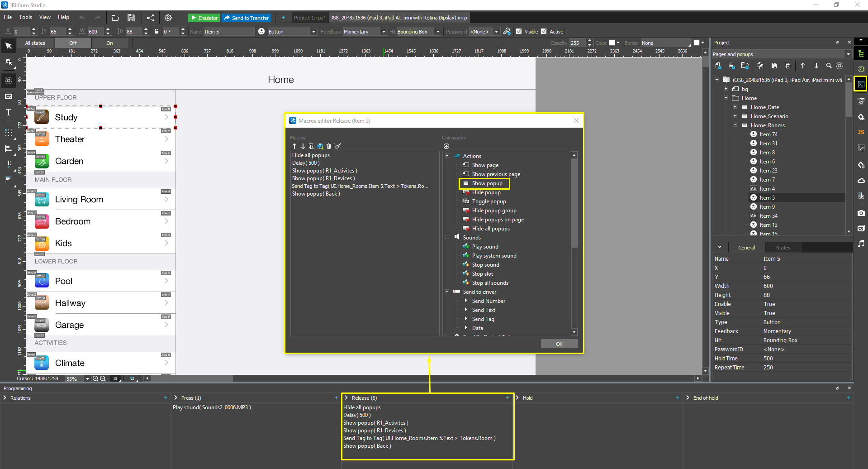The height and width of the screenshot is (469, 868).
Task: Click the save project icon
Action: pos(131,18)
